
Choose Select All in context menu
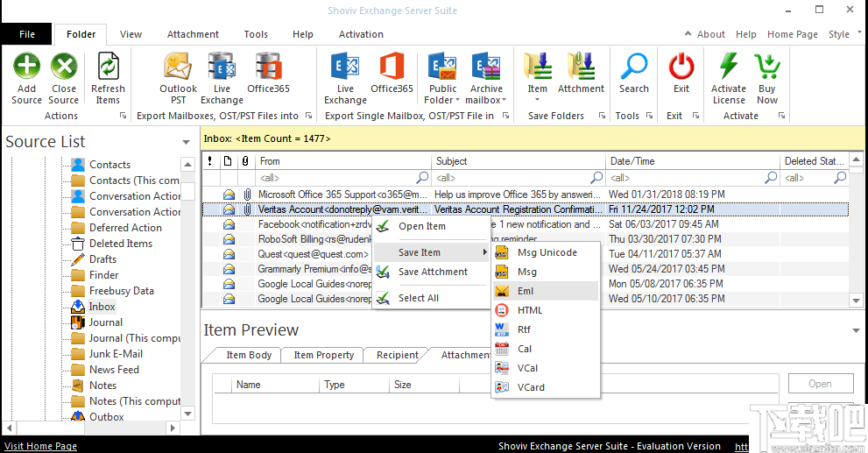coord(431,298)
